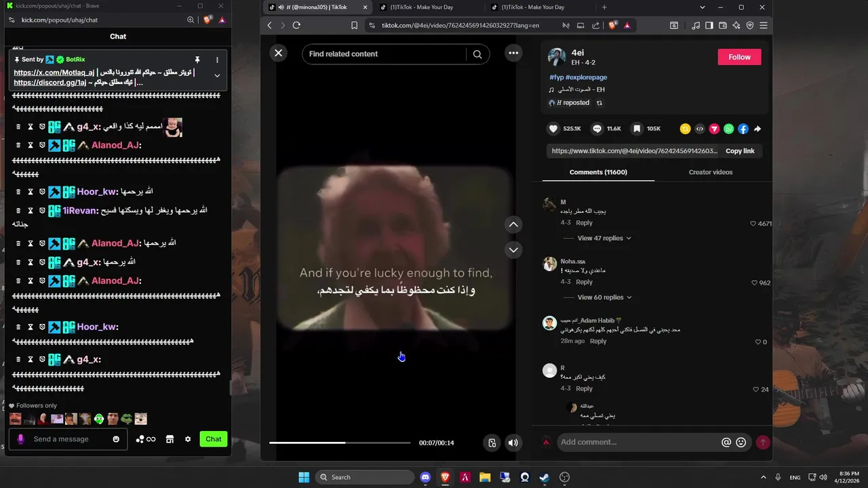
Task: Expand View 60 replies
Action: [x=604, y=297]
